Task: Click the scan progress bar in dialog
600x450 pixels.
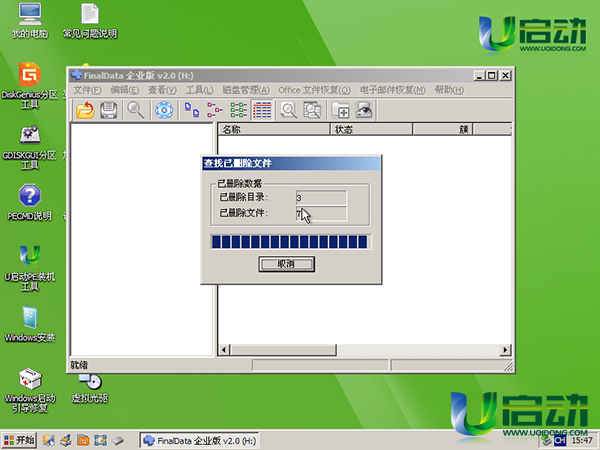Action: click(290, 242)
